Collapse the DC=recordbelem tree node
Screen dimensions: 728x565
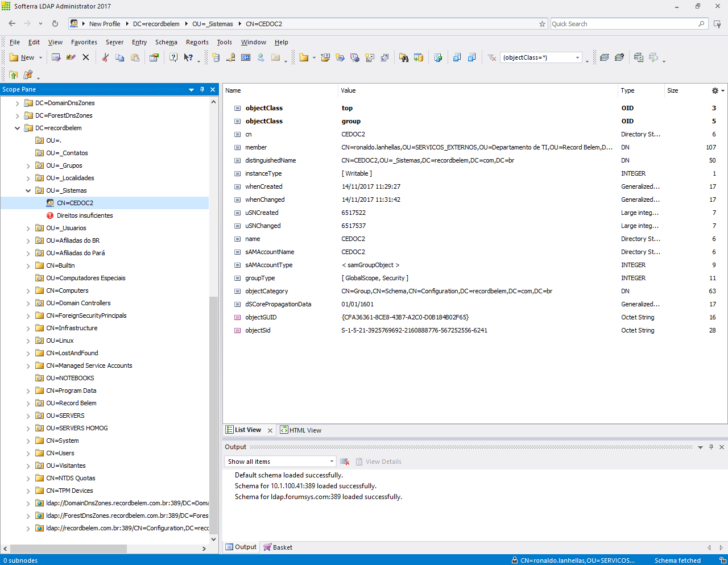click(x=17, y=128)
